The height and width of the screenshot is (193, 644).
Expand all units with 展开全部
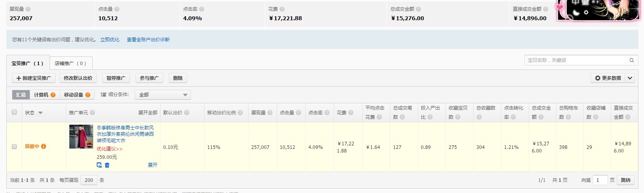coord(148,113)
